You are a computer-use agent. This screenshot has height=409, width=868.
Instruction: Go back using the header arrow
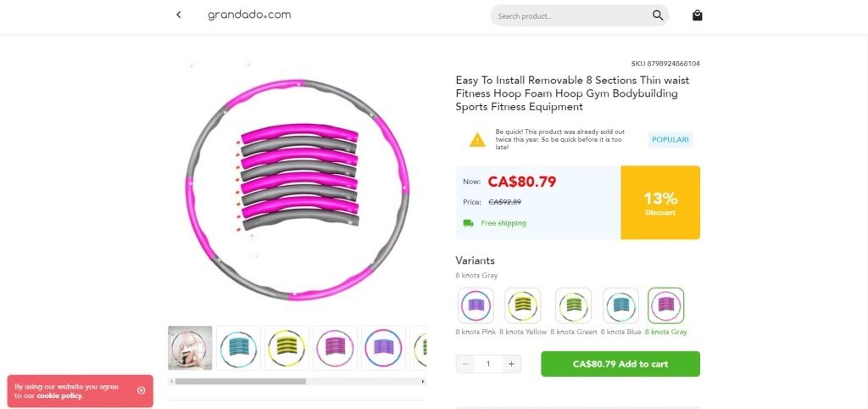(x=179, y=14)
